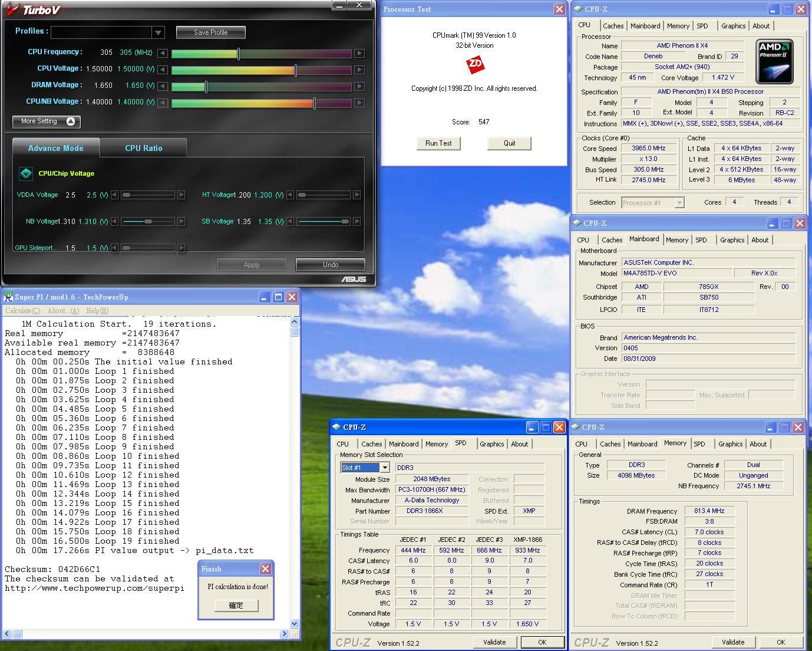Increase CPU Frequency with right arrow
This screenshot has height=651, width=812.
359,53
